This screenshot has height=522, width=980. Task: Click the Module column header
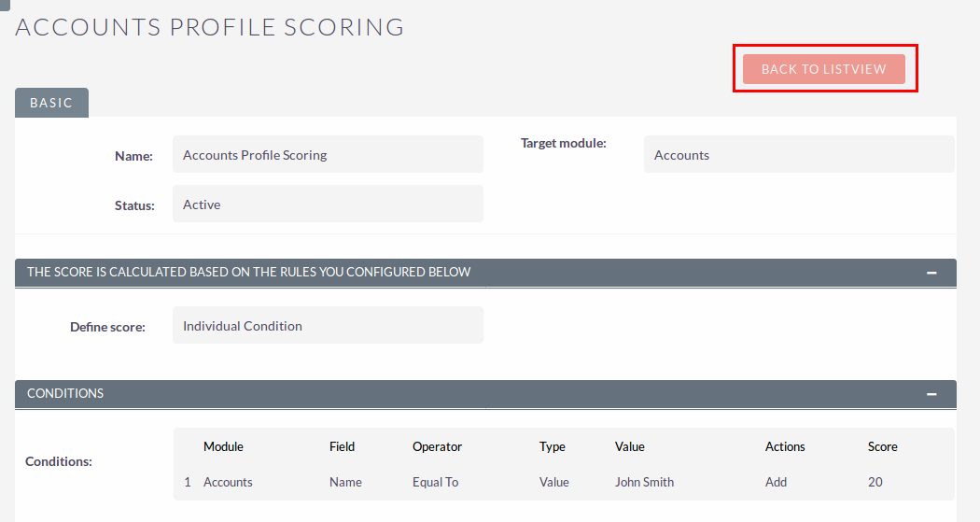[x=223, y=446]
